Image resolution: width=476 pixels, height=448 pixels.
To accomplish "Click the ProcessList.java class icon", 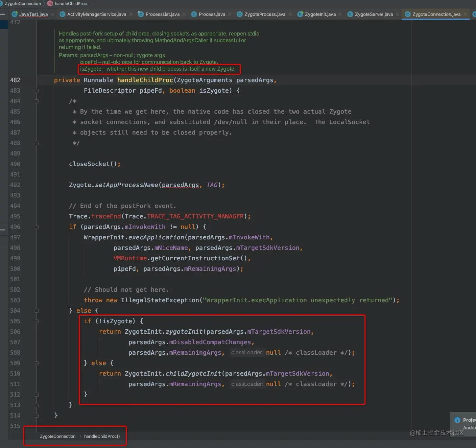I will (141, 14).
